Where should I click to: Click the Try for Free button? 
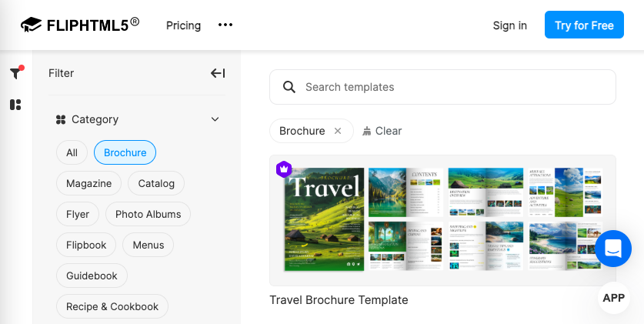click(584, 25)
